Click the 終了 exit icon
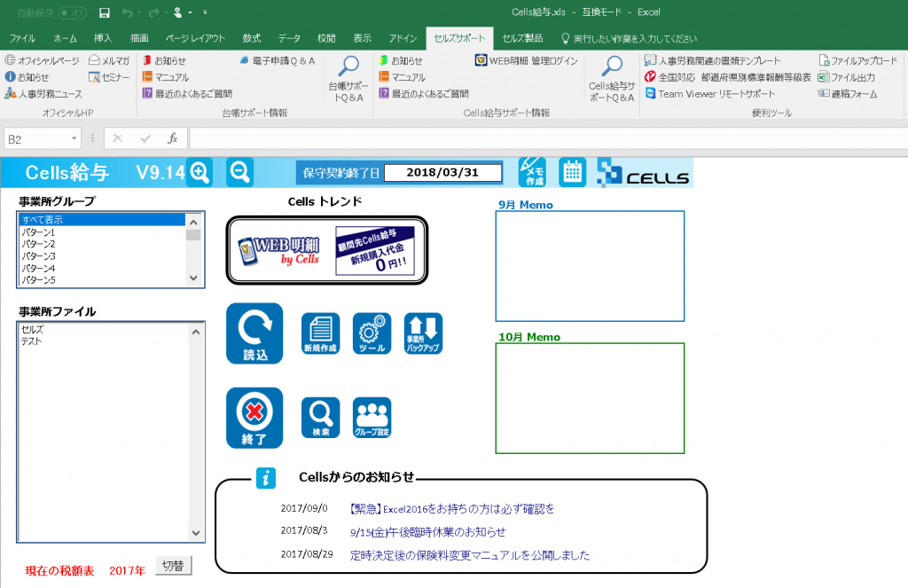908x588 pixels. click(x=254, y=418)
